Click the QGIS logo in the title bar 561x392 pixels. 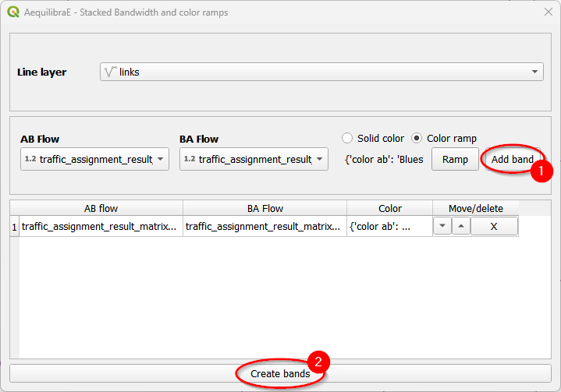tap(13, 12)
